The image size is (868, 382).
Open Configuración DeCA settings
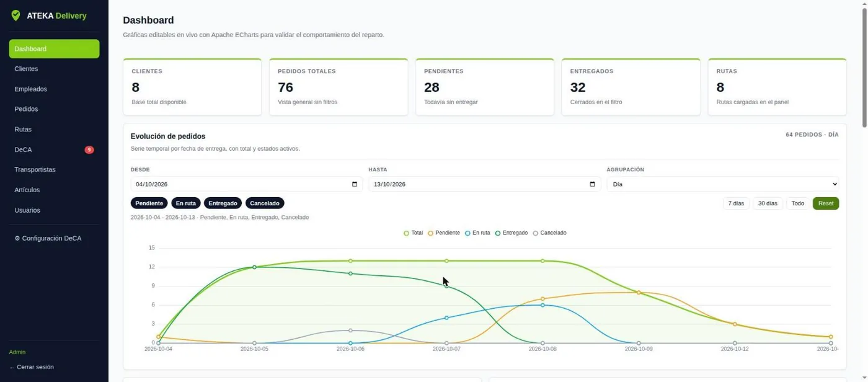[x=54, y=238]
